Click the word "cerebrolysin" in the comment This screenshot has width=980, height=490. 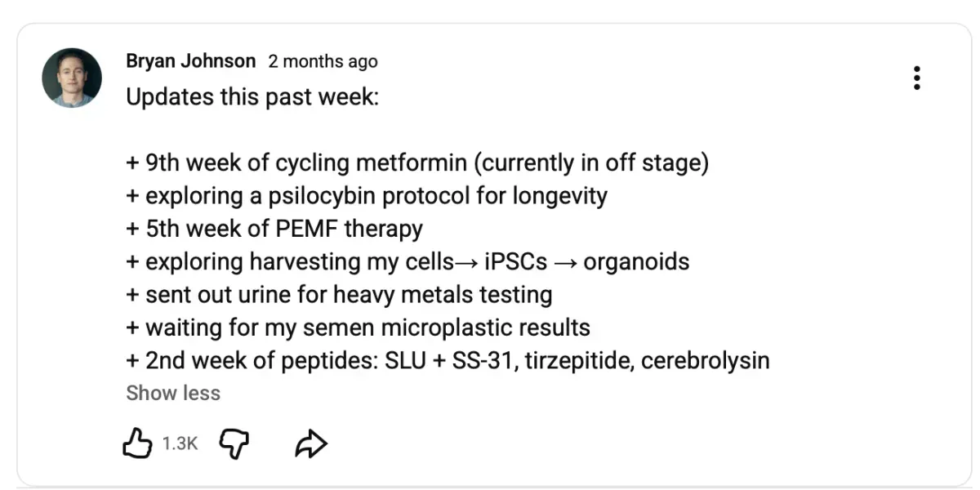click(706, 360)
